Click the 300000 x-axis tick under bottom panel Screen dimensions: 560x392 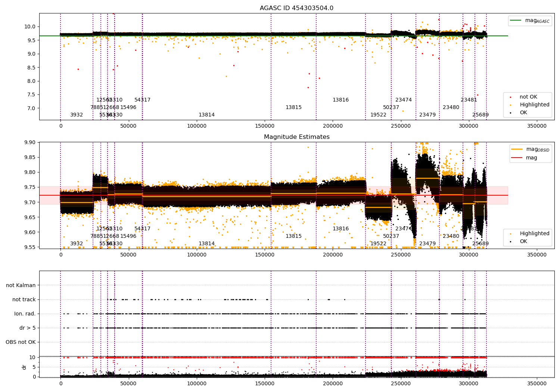tap(469, 383)
